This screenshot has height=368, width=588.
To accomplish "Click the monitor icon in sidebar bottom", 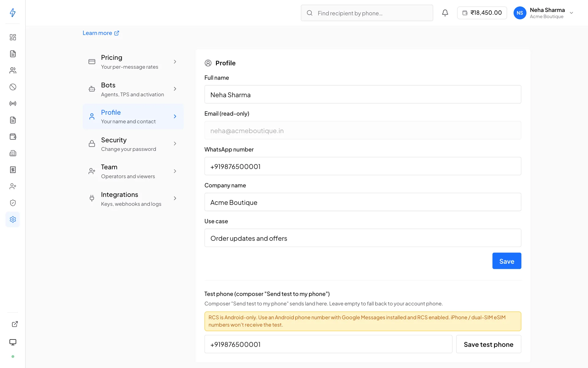I will coord(13,342).
